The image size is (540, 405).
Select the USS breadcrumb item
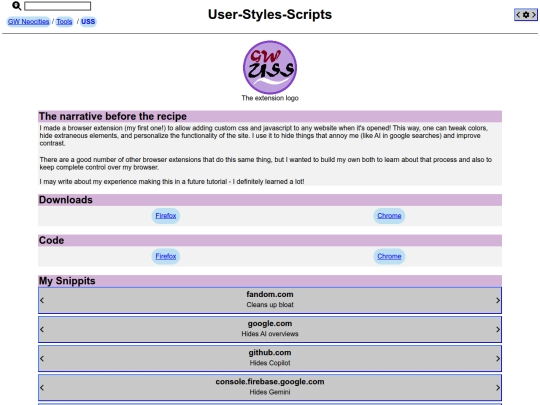pos(88,22)
